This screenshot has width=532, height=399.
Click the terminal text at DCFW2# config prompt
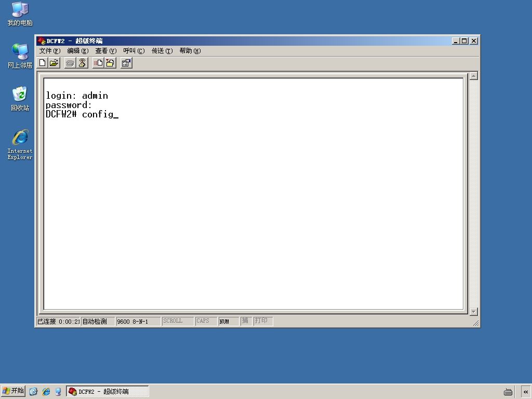coord(82,114)
